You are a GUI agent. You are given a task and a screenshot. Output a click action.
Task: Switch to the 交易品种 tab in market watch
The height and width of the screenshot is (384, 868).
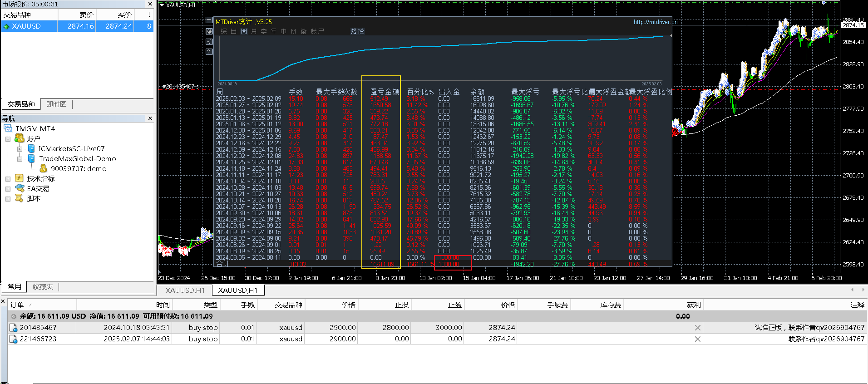pos(21,104)
